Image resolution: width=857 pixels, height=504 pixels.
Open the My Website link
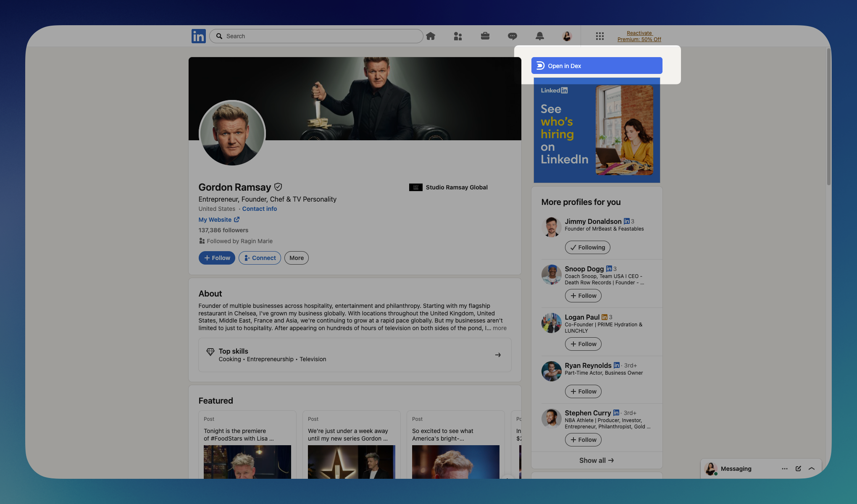215,220
